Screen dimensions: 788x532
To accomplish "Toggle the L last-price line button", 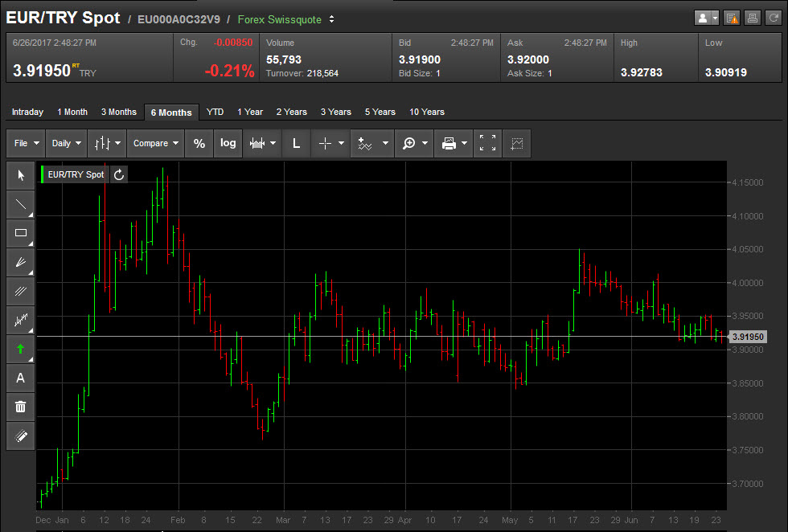I will click(296, 143).
